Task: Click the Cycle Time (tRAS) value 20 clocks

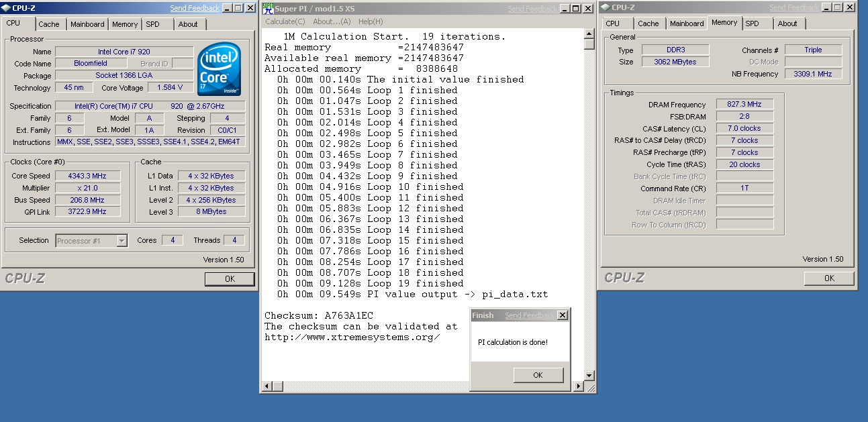Action: click(x=744, y=164)
